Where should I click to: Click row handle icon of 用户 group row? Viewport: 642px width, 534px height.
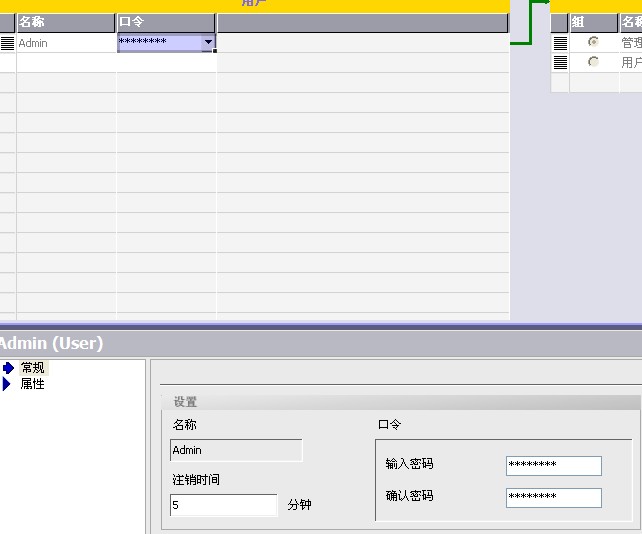click(560, 62)
